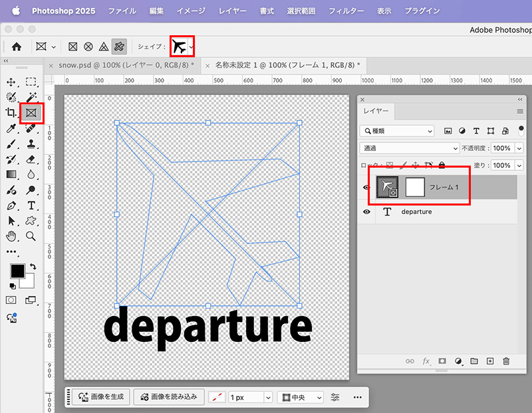532x413 pixels.
Task: Swap foreground and background colors
Action: 33,267
